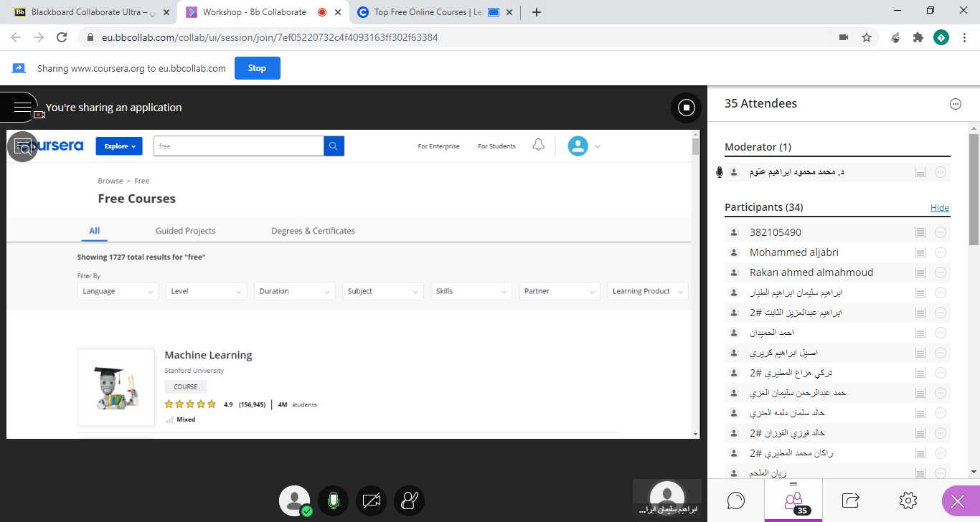Open Coursera notifications bell
The width and height of the screenshot is (980, 522).
538,146
